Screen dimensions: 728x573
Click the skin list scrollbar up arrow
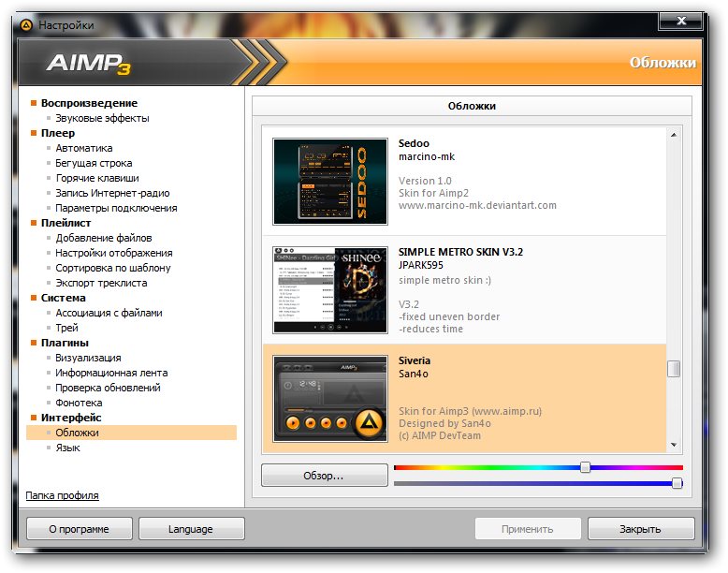pyautogui.click(x=674, y=137)
